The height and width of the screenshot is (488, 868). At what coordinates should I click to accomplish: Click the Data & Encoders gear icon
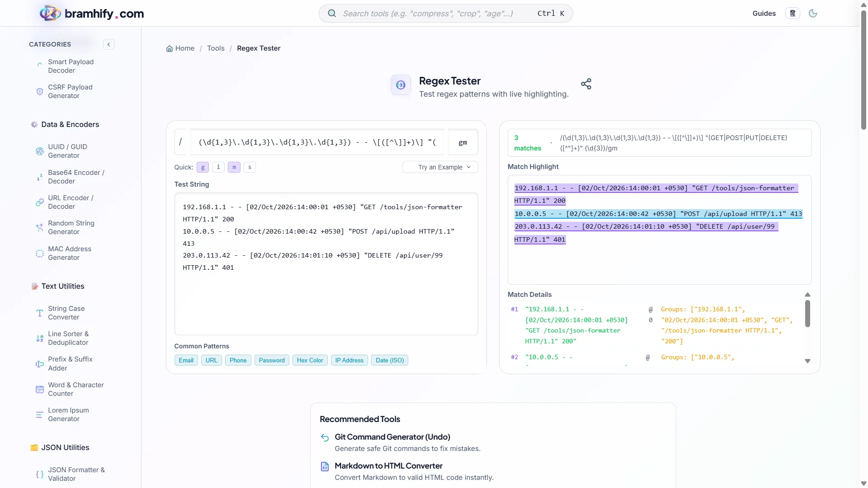(34, 124)
